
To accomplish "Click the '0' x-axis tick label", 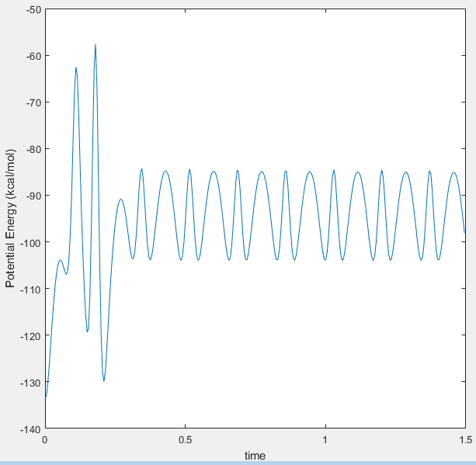I will click(45, 440).
